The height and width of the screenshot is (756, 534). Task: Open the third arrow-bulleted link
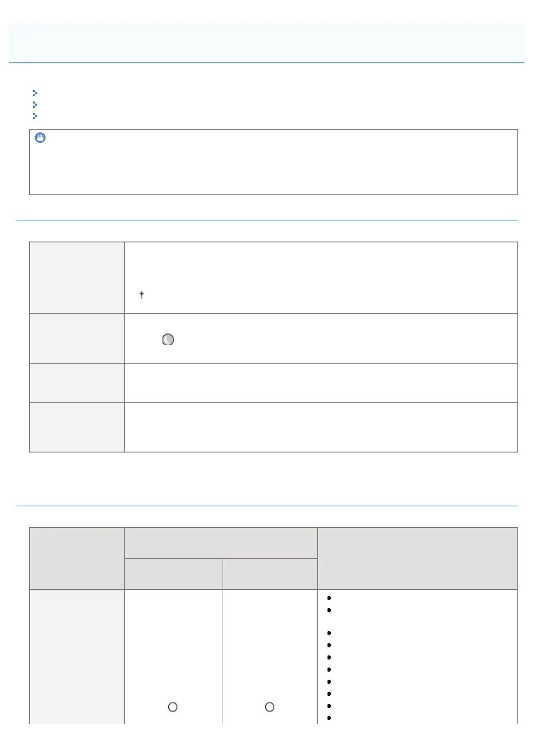(35, 116)
